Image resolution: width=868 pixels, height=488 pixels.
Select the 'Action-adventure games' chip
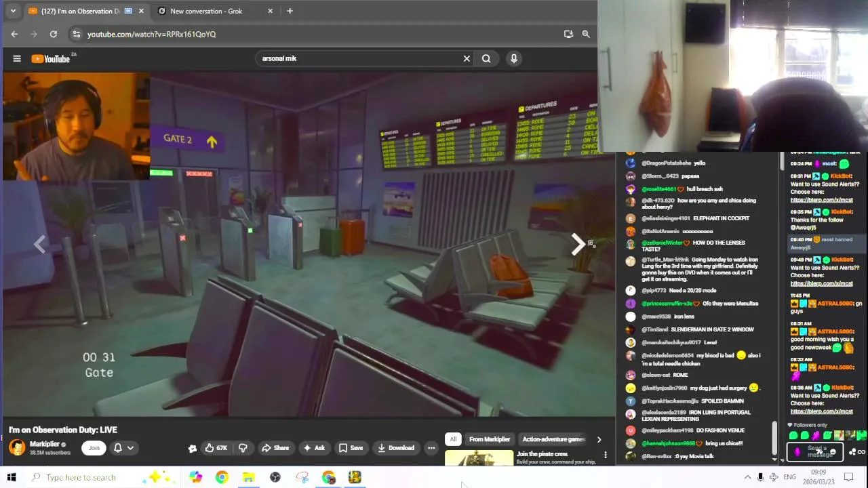pos(553,439)
